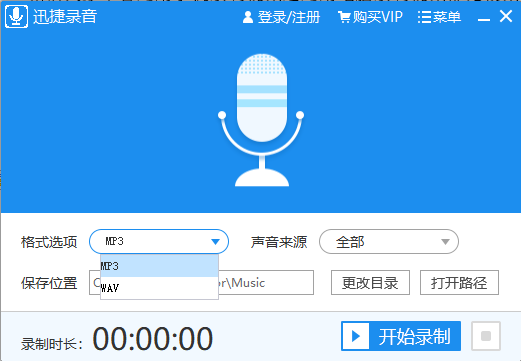
Task: Open the 登录/注册 login link
Action: [281, 17]
